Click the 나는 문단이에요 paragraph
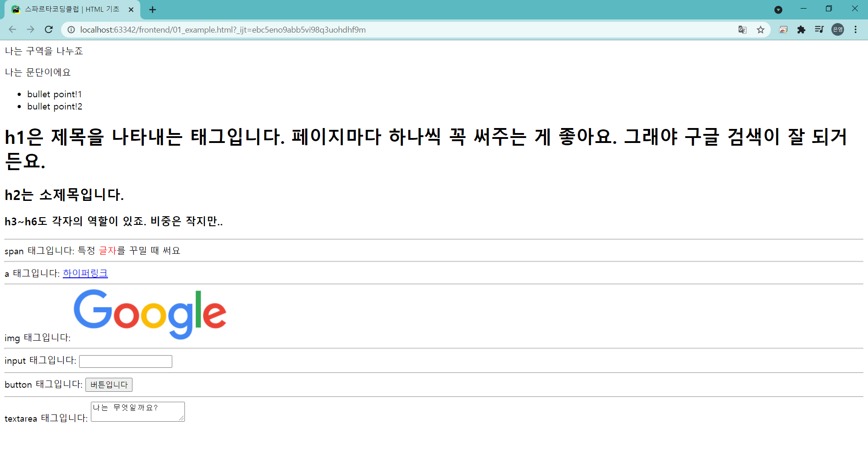Viewport: 868px width, 466px height. 38,72
